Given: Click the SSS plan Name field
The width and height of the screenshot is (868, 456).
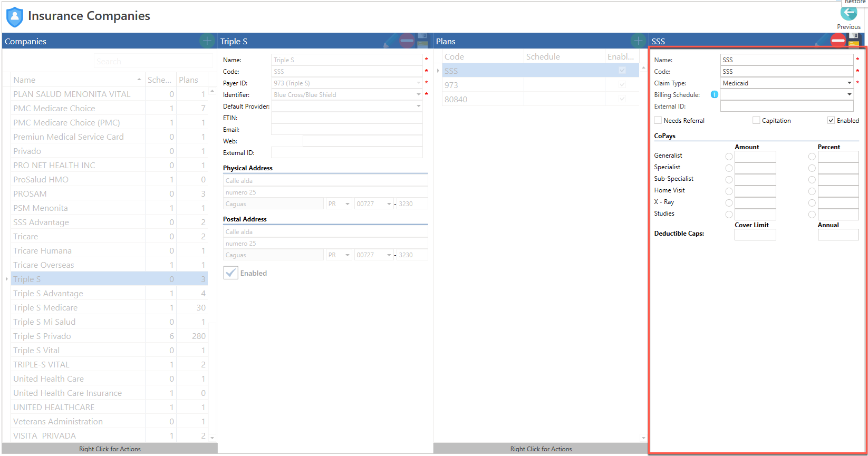Looking at the screenshot, I should click(x=786, y=60).
